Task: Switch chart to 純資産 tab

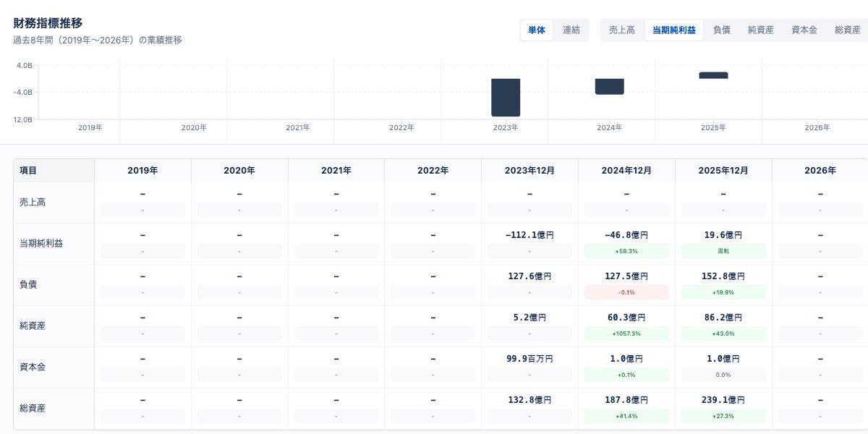Action: coord(761,30)
